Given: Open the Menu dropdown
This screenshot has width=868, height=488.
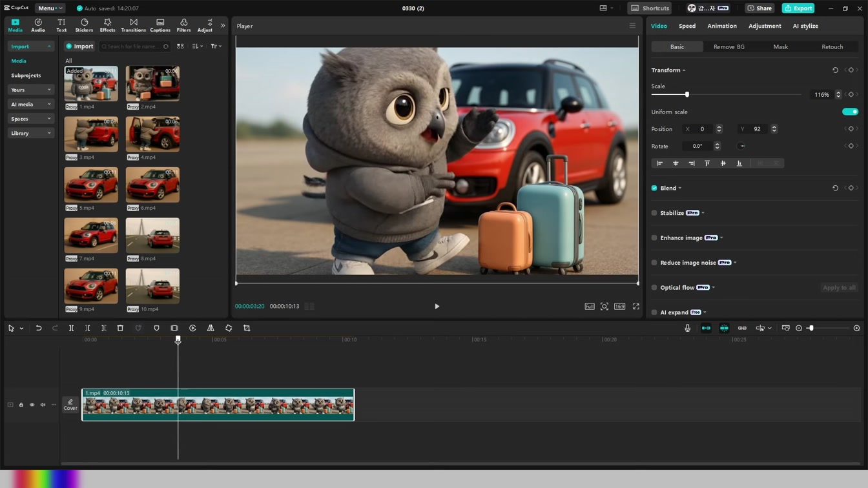Looking at the screenshot, I should (49, 8).
